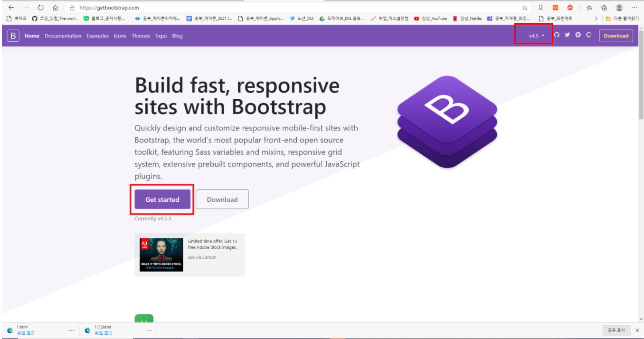
Task: Open the 블로그_공지사항 bookmark
Action: (105, 19)
